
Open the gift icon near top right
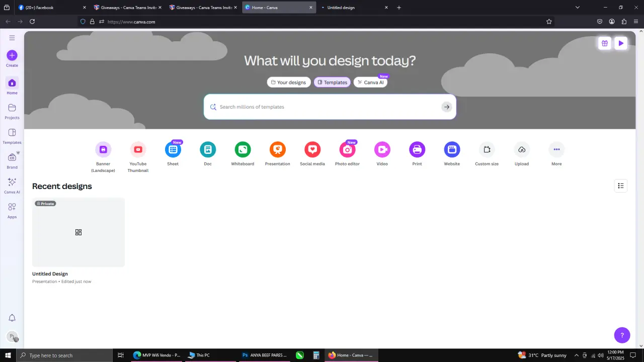tap(605, 43)
